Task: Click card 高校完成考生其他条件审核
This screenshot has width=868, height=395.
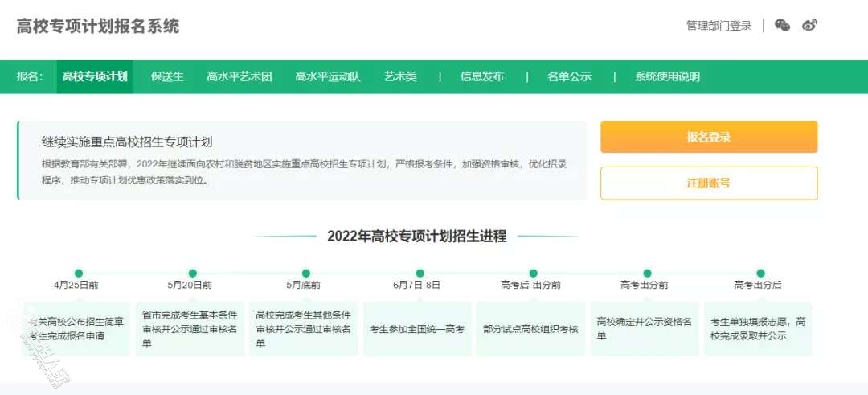Action: (x=303, y=328)
